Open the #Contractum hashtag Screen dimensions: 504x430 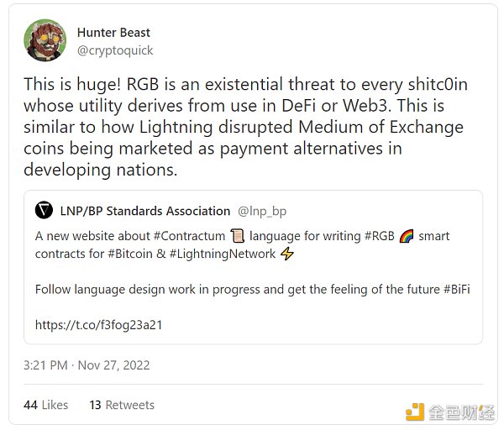pos(191,236)
